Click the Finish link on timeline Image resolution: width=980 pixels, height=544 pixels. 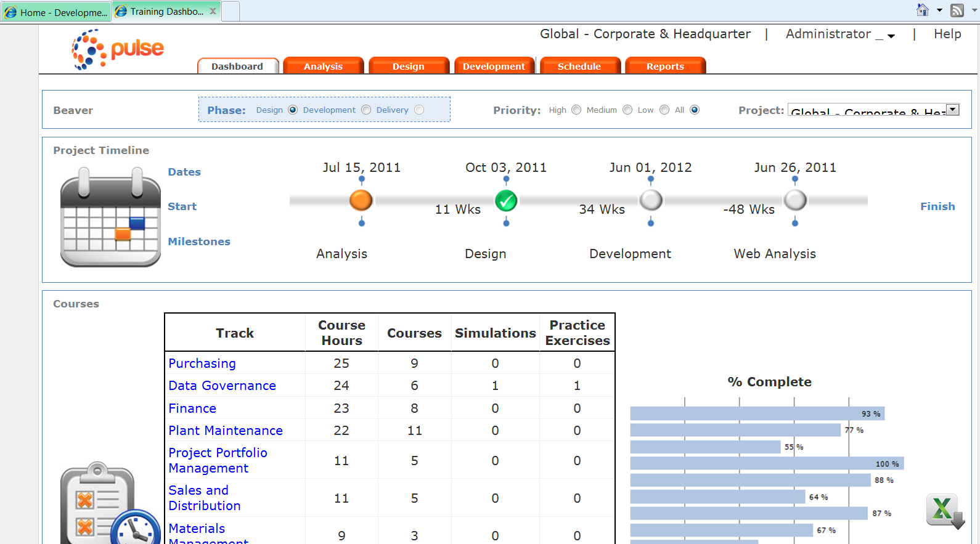click(937, 206)
